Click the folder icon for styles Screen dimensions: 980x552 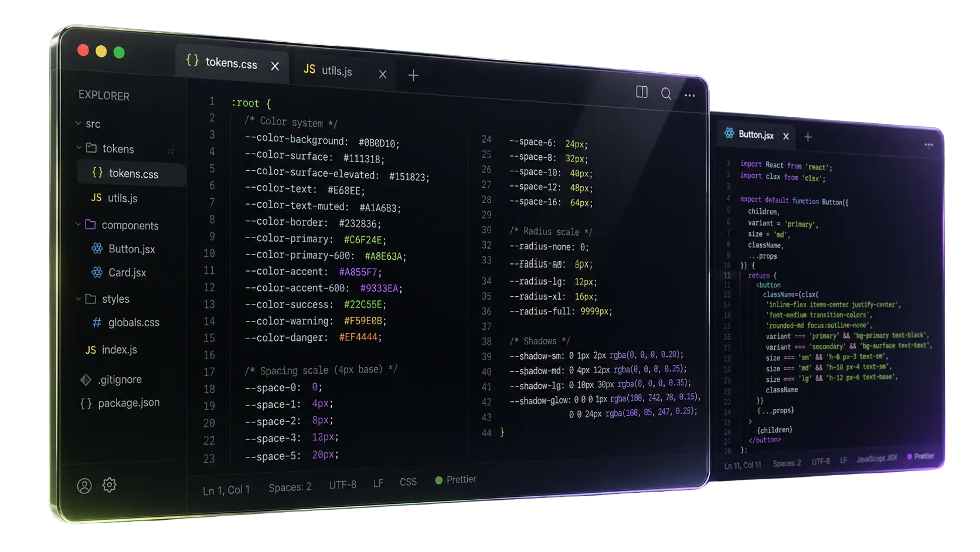point(91,299)
